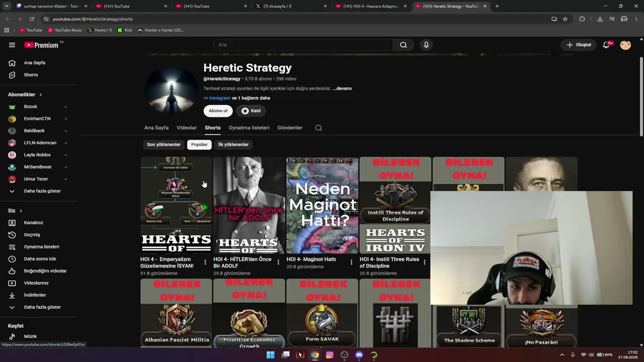Open the tab search dropdown arrow

[7, 6]
